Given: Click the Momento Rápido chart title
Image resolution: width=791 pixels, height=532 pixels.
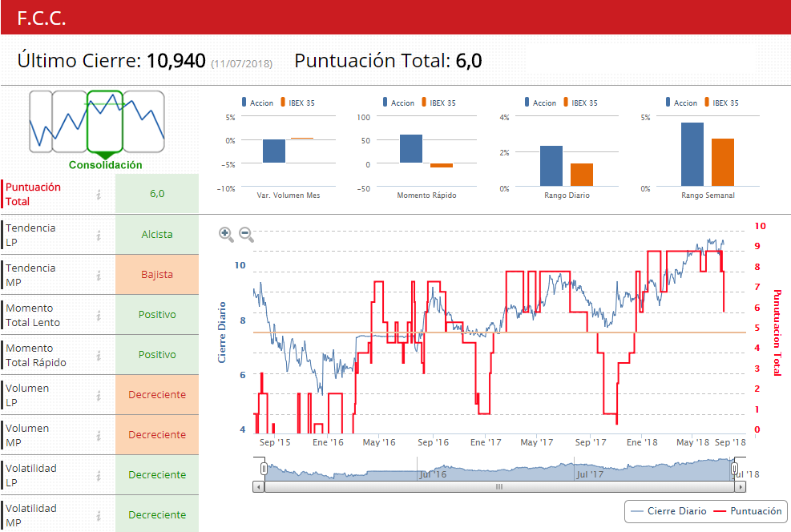Looking at the screenshot, I should (426, 195).
